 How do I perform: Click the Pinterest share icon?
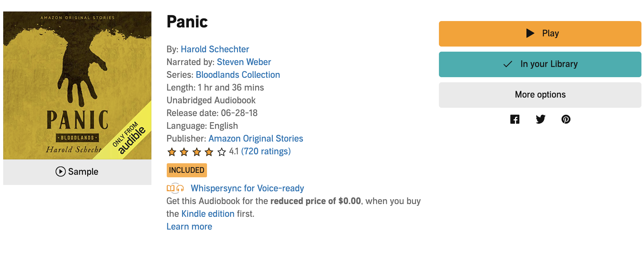(566, 119)
